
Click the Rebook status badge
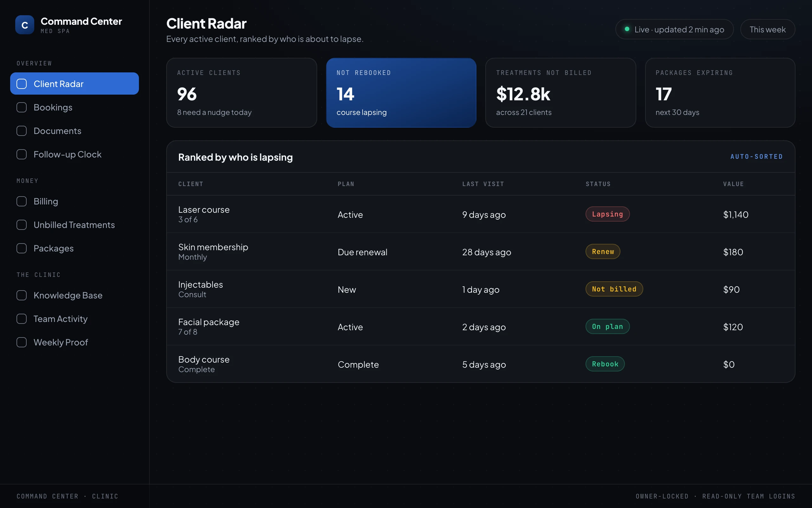click(x=605, y=364)
